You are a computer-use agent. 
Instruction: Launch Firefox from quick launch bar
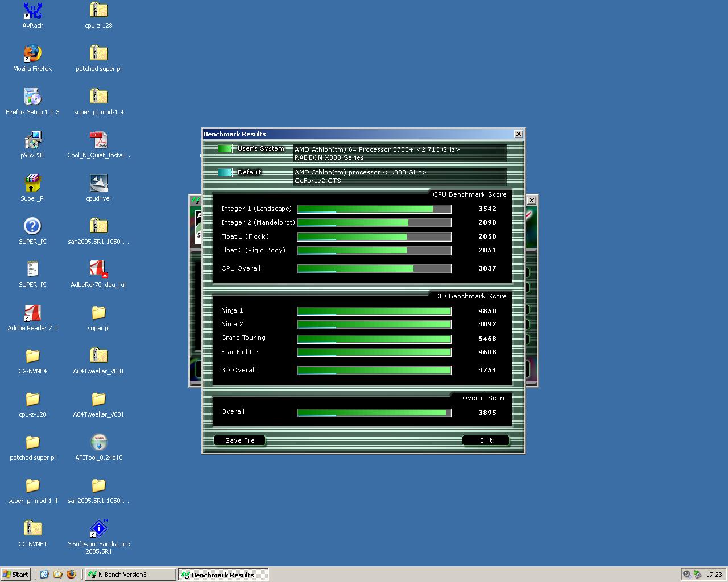click(71, 575)
